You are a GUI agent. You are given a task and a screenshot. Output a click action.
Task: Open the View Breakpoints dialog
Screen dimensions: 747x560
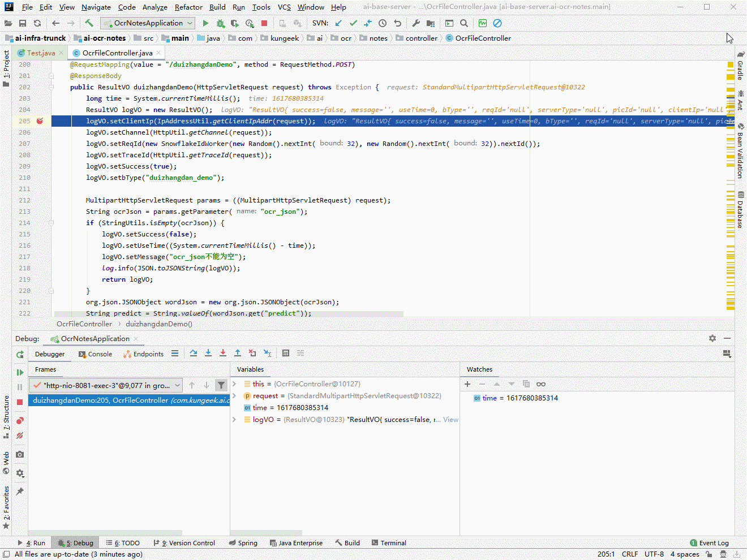[20, 420]
